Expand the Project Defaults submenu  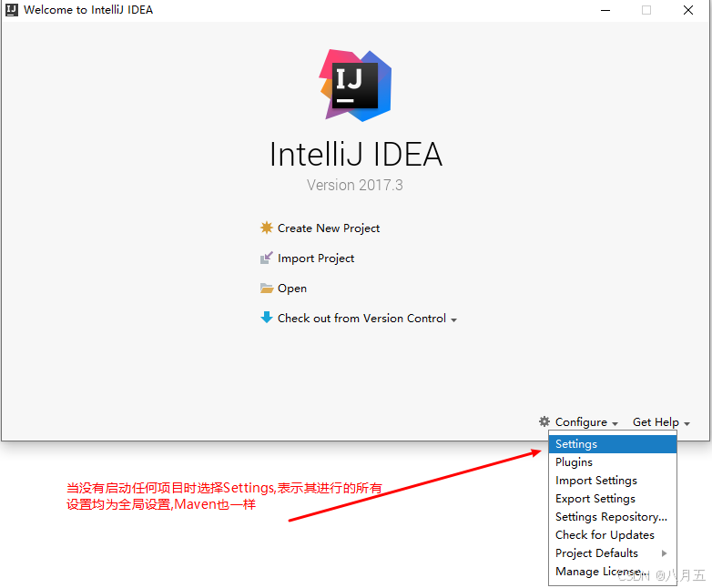click(x=613, y=553)
